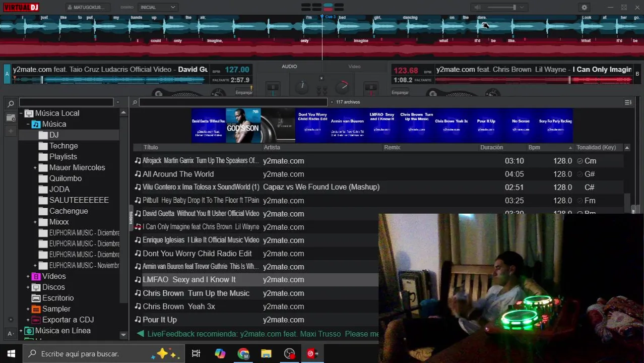
Task: Click the file list search magnifier icon
Action: click(x=135, y=102)
